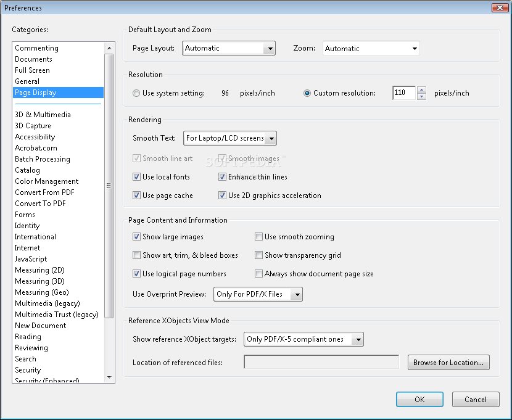
Task: Open the Multimedia Trust (legacy) category
Action: pyautogui.click(x=57, y=315)
